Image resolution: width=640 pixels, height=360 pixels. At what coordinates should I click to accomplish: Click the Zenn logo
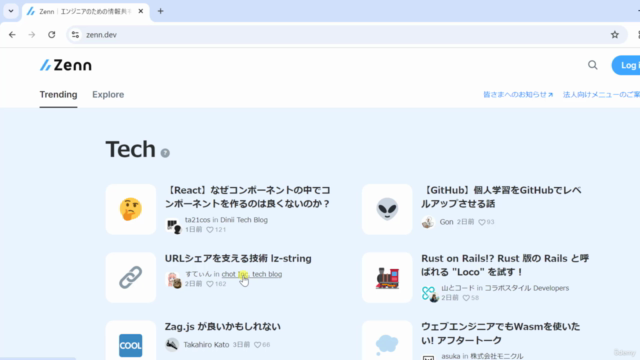(x=66, y=65)
